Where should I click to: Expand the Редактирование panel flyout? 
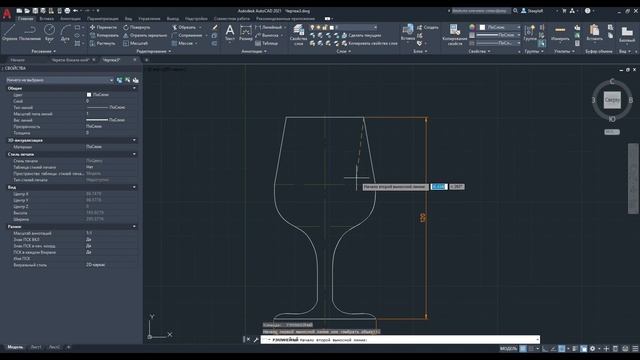coord(154,51)
